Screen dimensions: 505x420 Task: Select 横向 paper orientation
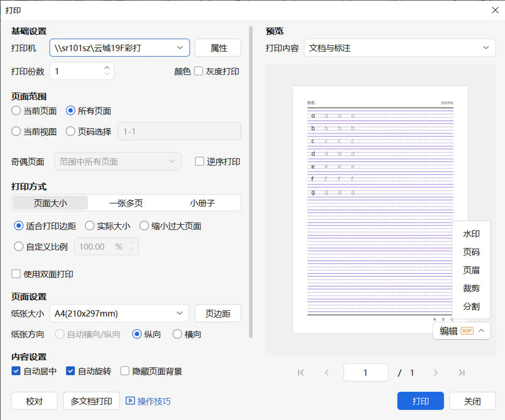(177, 334)
